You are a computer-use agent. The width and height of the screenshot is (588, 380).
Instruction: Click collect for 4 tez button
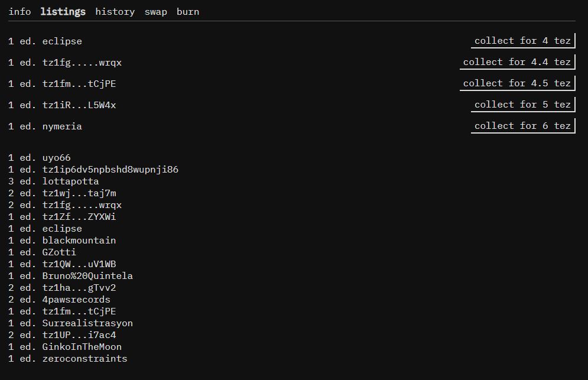[523, 41]
